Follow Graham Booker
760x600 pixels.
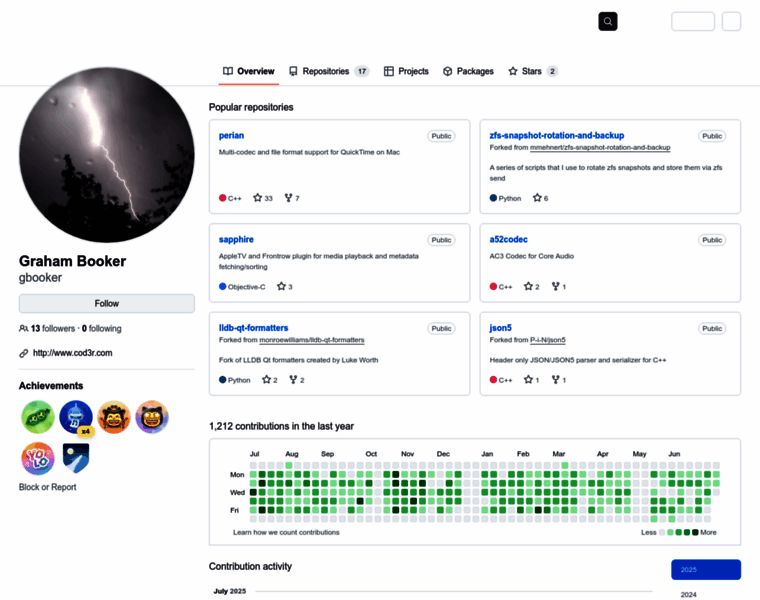point(107,303)
